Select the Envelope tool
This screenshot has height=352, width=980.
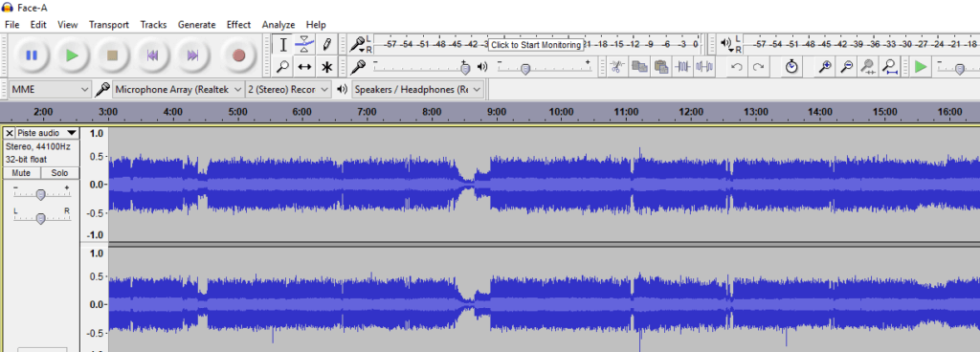(304, 44)
